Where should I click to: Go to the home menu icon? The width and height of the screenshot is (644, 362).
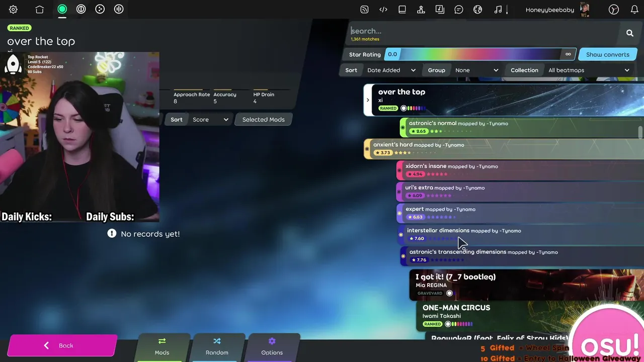point(40,10)
